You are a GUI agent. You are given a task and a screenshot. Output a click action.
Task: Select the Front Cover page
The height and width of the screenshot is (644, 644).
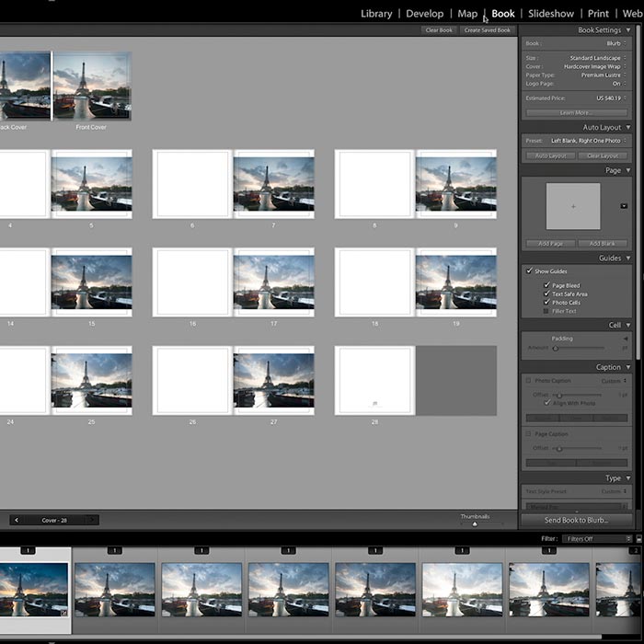pos(92,86)
